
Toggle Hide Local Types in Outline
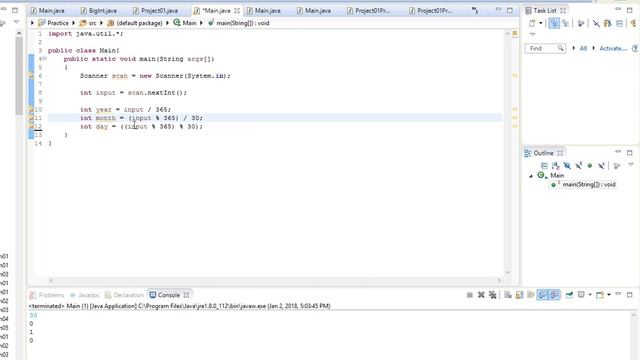coord(601,166)
